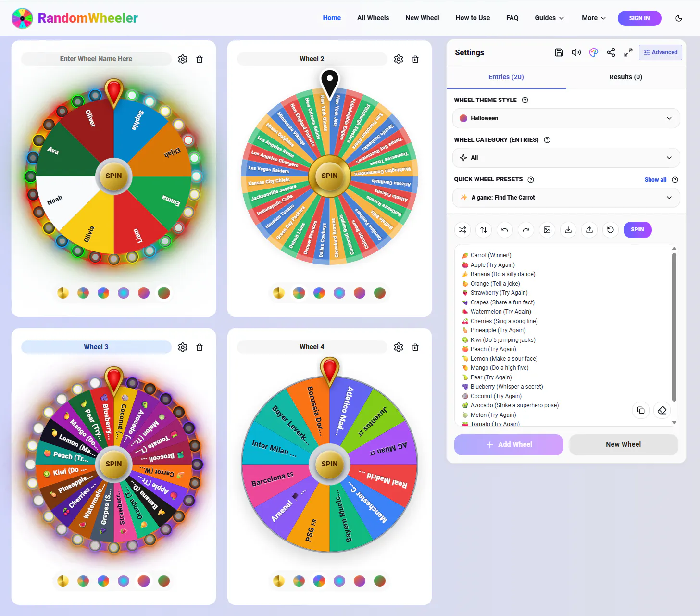Click help icon next to Wheel Theme Style

tap(525, 100)
